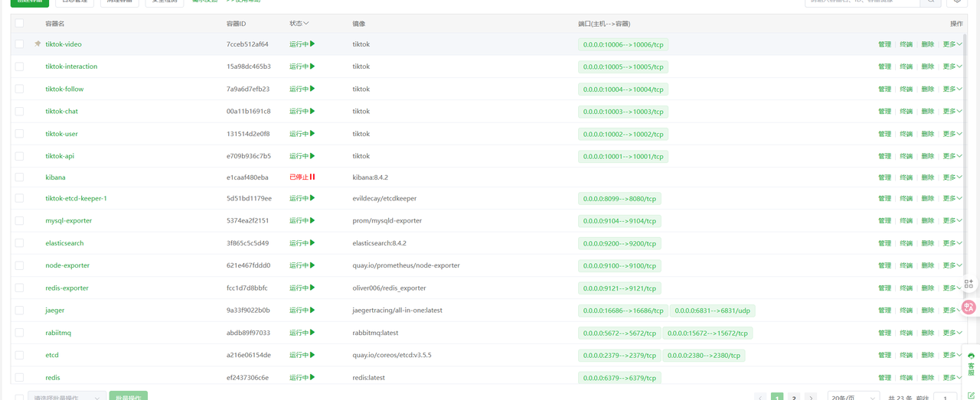Click image name jaegertracing/all-in-one:latest

click(x=397, y=310)
